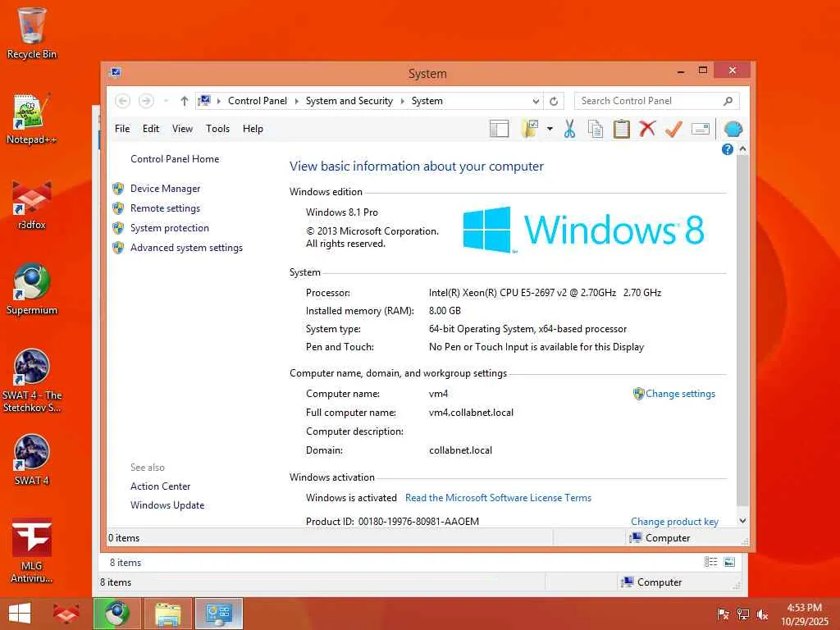Expand the address bar history dropdown
840x630 pixels.
(535, 101)
